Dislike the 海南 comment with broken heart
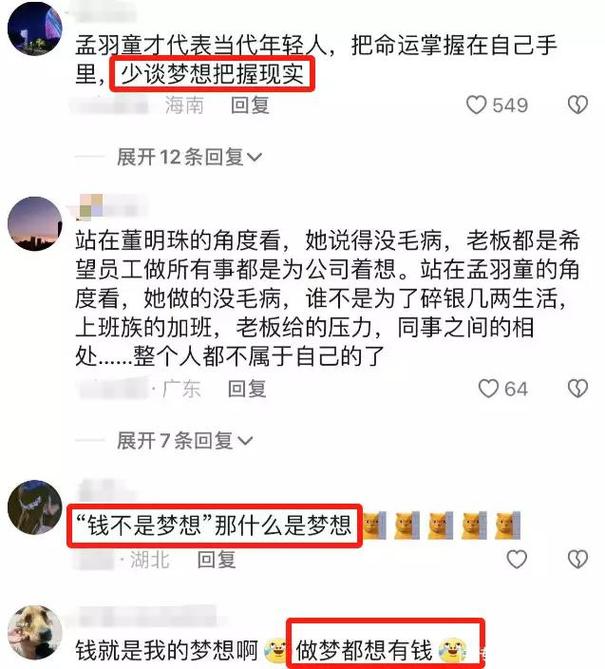 (x=578, y=105)
